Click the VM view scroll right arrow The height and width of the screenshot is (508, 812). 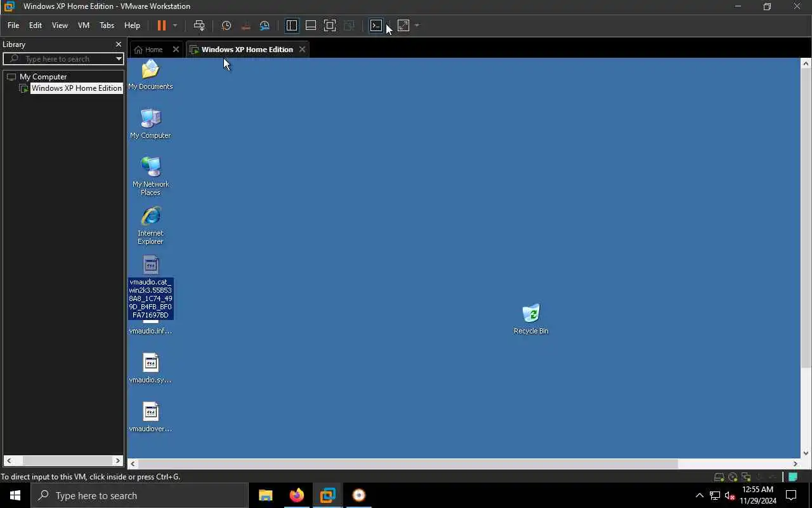pyautogui.click(x=795, y=464)
